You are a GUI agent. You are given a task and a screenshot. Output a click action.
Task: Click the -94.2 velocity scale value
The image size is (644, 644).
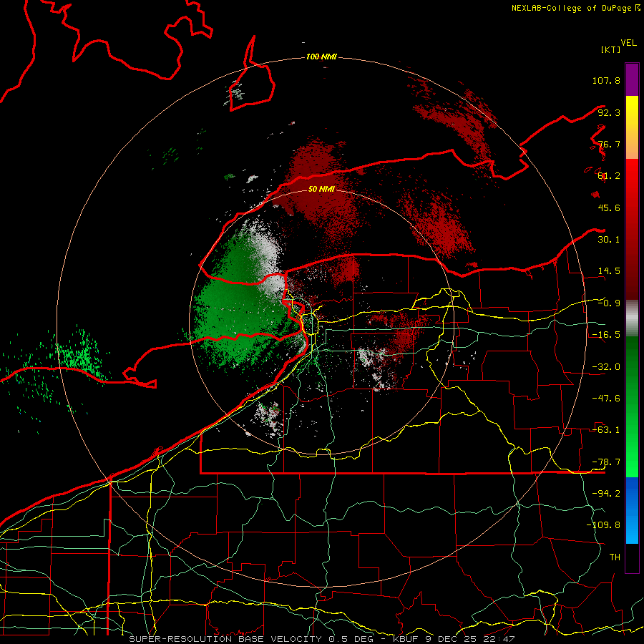click(606, 493)
